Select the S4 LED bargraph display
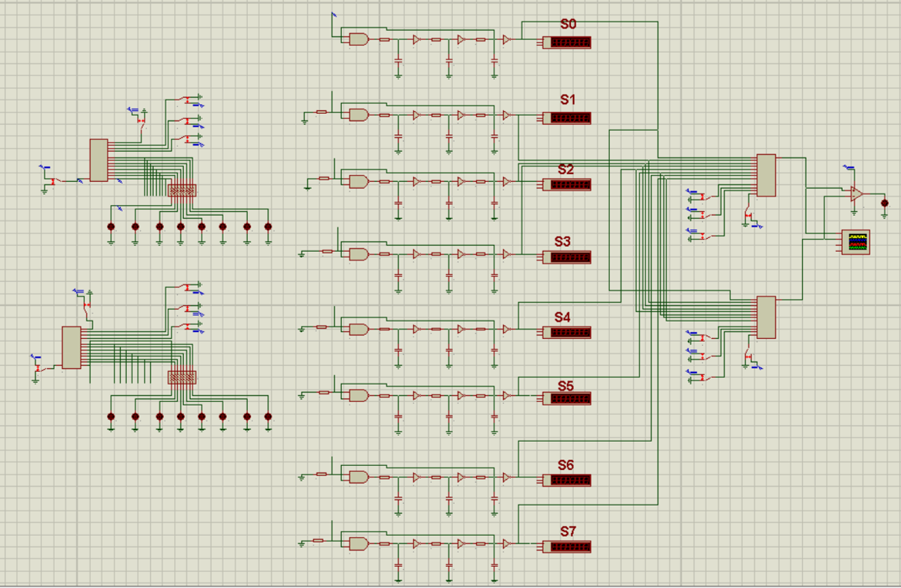The width and height of the screenshot is (901, 588). tap(566, 332)
